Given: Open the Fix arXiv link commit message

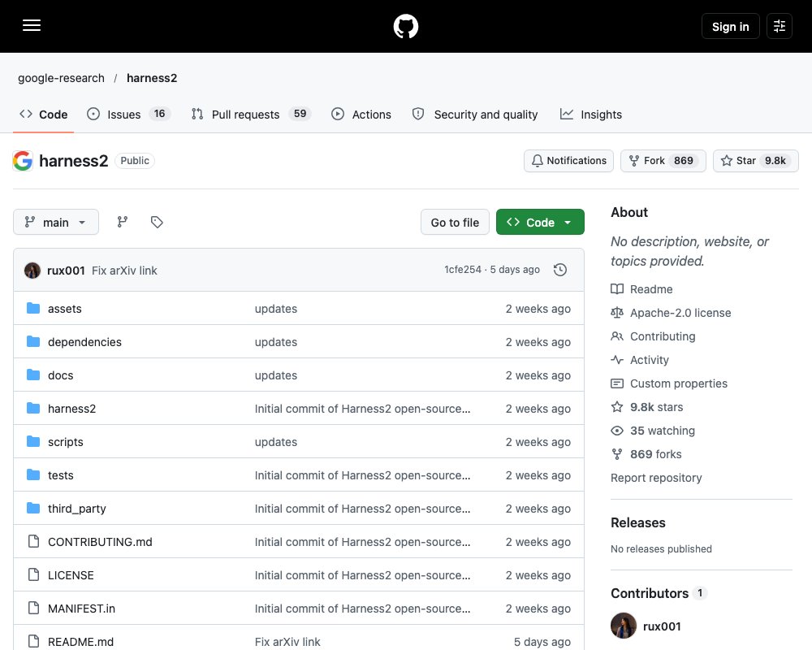Looking at the screenshot, I should coord(124,271).
